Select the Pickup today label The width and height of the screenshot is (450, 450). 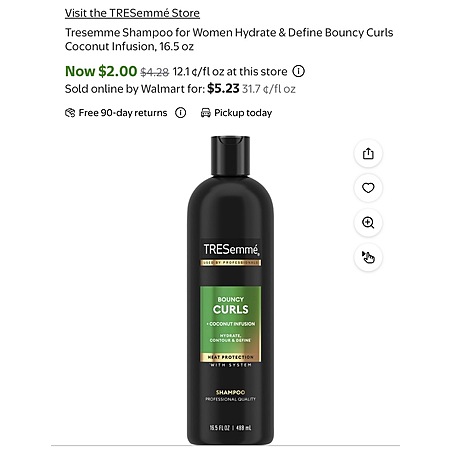243,113
